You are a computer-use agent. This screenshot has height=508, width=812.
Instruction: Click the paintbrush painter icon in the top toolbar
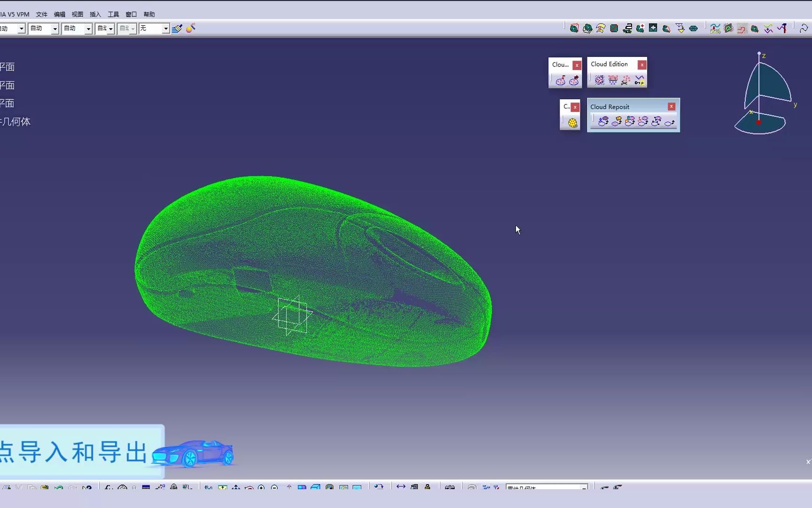[177, 29]
